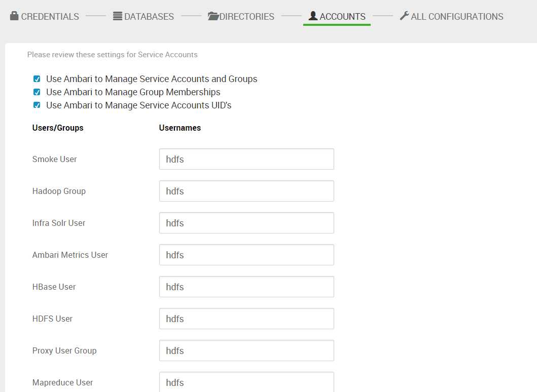The height and width of the screenshot is (392, 537).
Task: Focus the Hadoop Group username field
Action: [x=246, y=191]
